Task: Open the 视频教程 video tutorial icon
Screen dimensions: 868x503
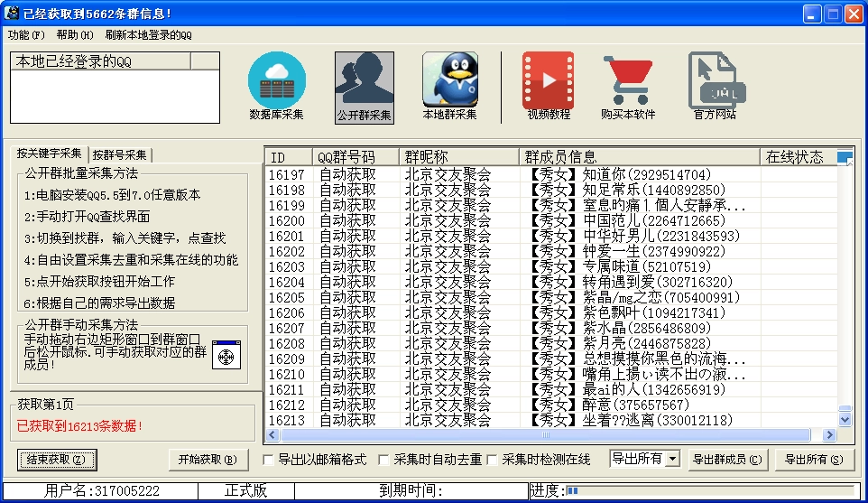Action: click(548, 87)
